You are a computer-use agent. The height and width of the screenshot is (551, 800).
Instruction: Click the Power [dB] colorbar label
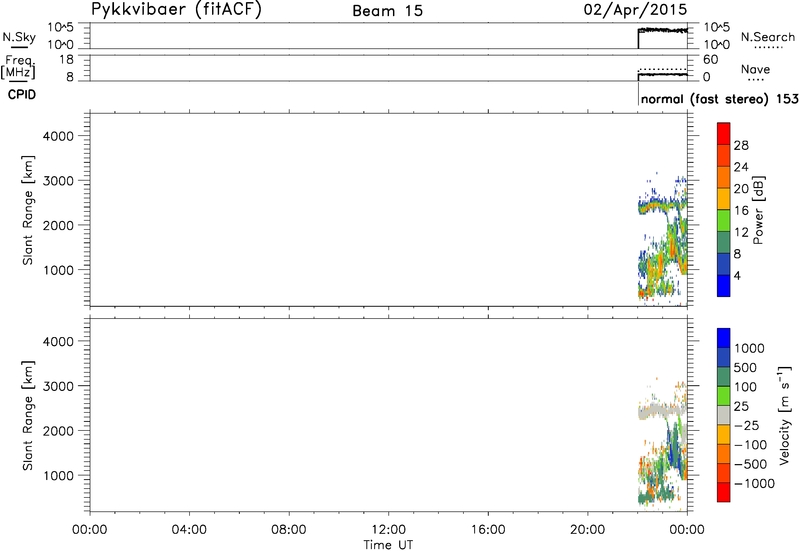coord(758,210)
